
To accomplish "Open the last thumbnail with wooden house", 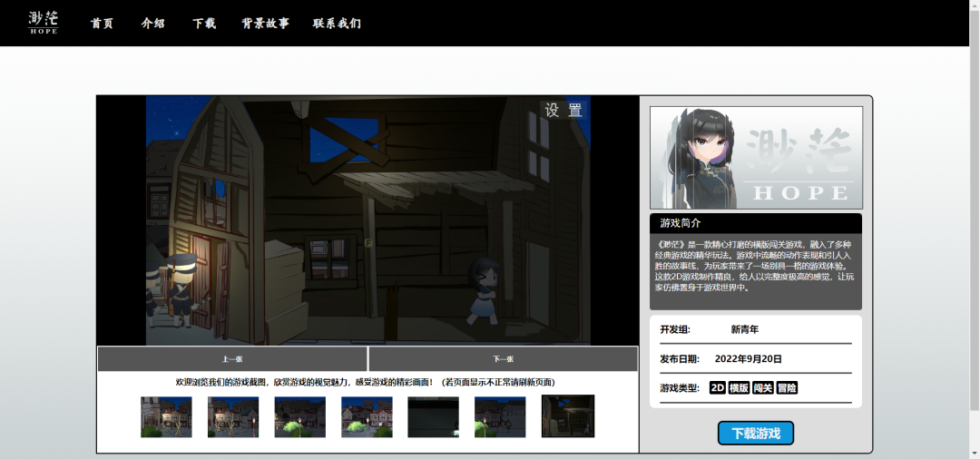I will tap(567, 416).
